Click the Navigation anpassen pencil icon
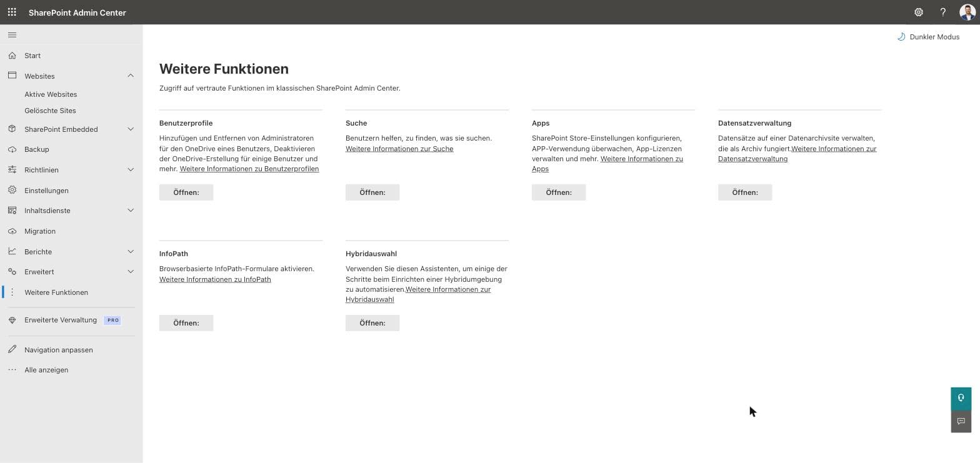Screen dimensions: 980x463 pos(12,349)
